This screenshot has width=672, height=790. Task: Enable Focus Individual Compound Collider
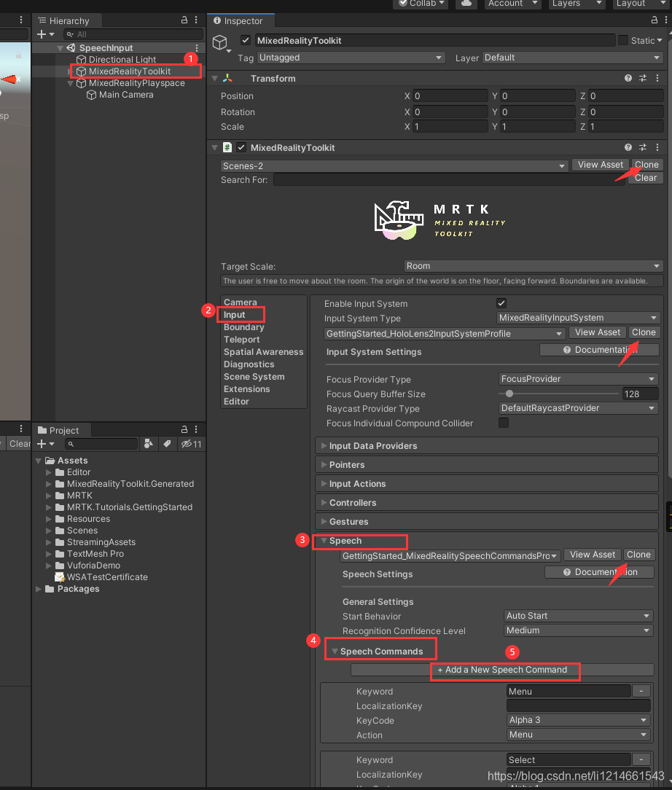point(503,423)
